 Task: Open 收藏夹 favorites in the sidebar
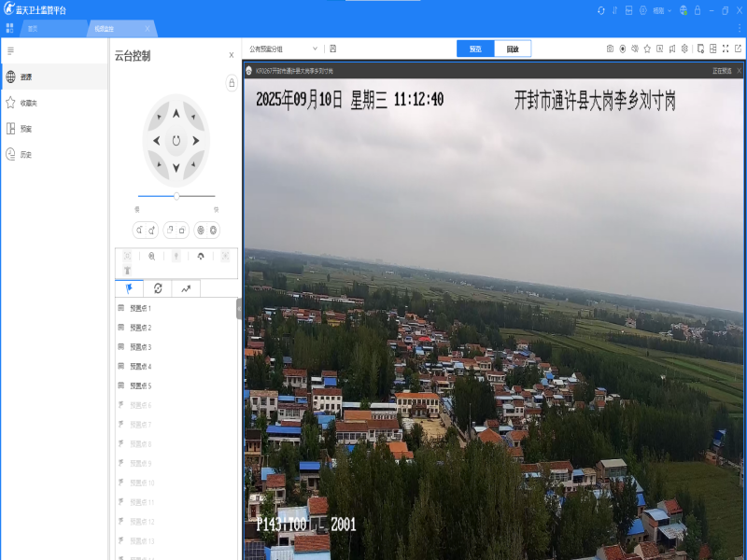click(x=28, y=103)
